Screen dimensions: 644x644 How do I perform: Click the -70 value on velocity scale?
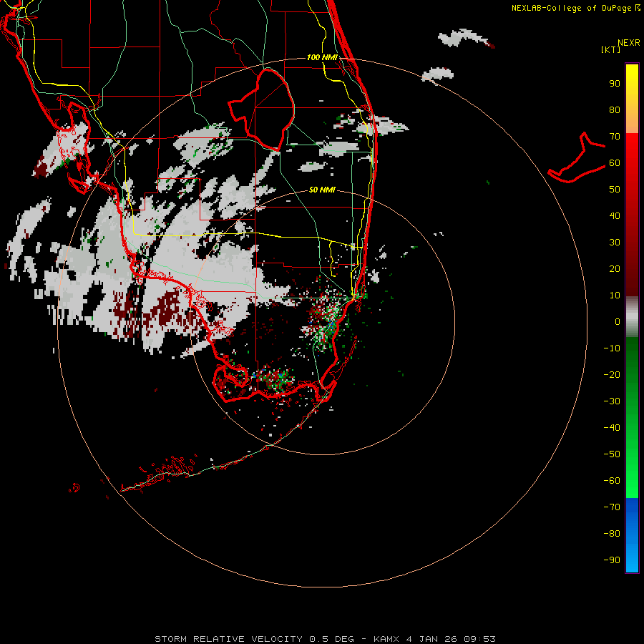tap(612, 507)
